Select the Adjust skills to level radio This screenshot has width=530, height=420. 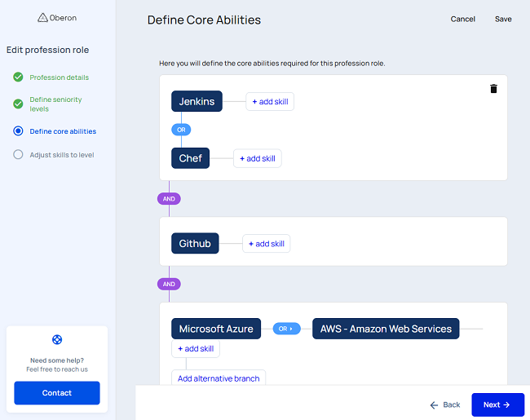pyautogui.click(x=18, y=155)
